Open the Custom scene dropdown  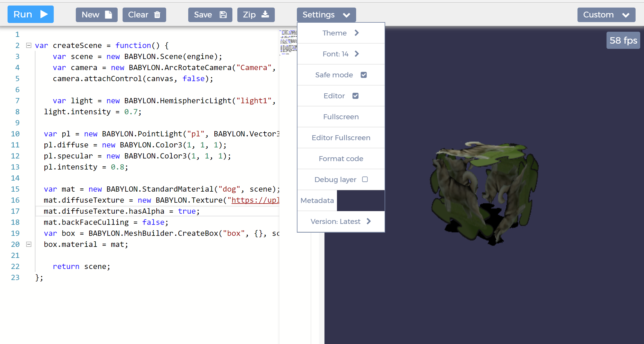[606, 15]
